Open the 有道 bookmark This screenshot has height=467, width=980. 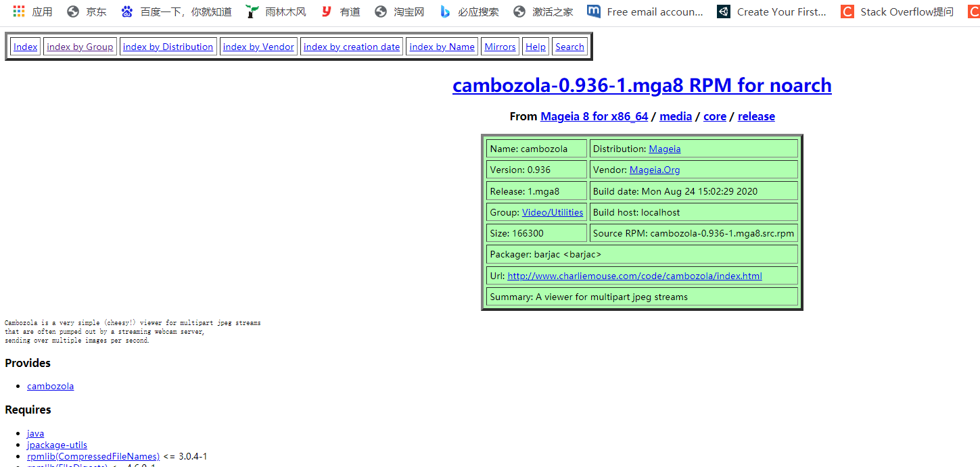click(340, 11)
